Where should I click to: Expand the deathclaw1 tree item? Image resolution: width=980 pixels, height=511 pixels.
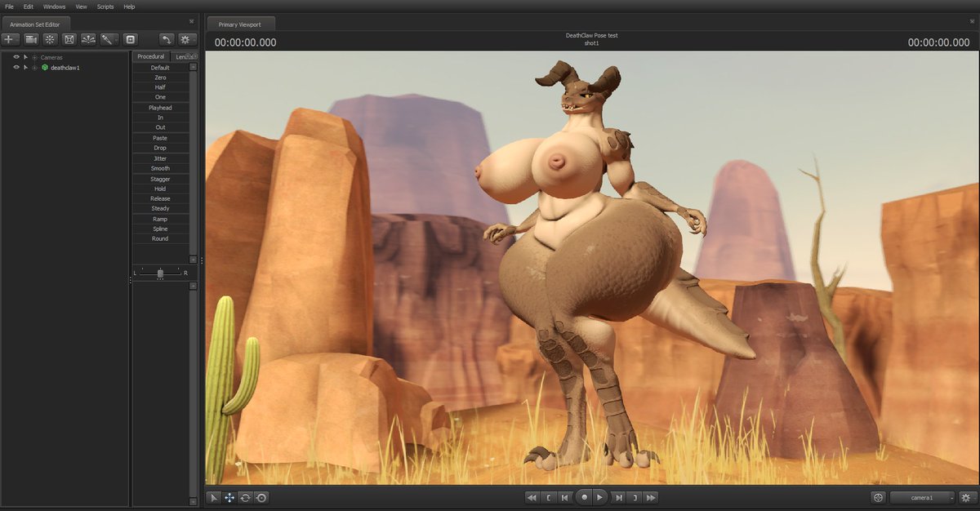(x=35, y=69)
